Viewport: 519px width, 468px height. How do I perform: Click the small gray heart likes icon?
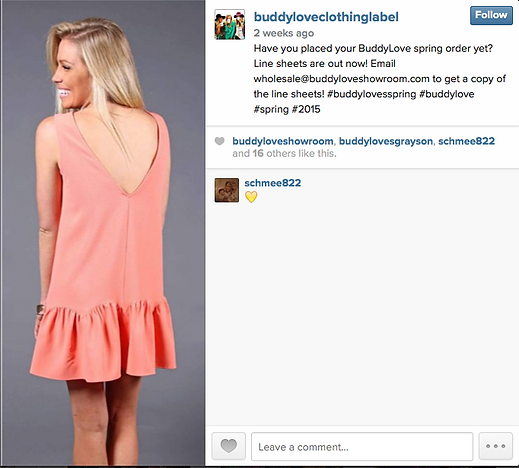[219, 141]
